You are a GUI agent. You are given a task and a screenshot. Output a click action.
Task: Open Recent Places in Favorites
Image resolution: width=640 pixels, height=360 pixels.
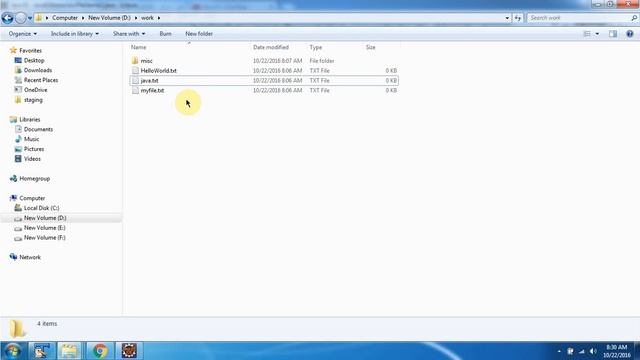click(x=41, y=80)
